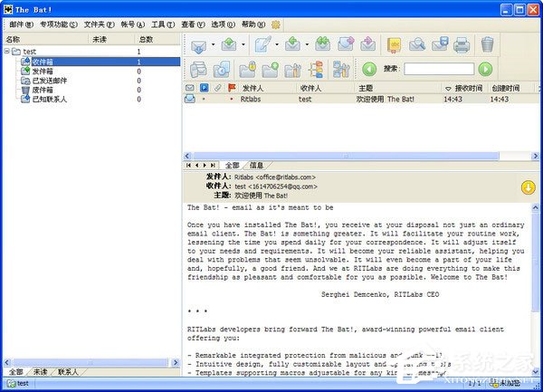Click the write new message pencil icon

pyautogui.click(x=262, y=44)
